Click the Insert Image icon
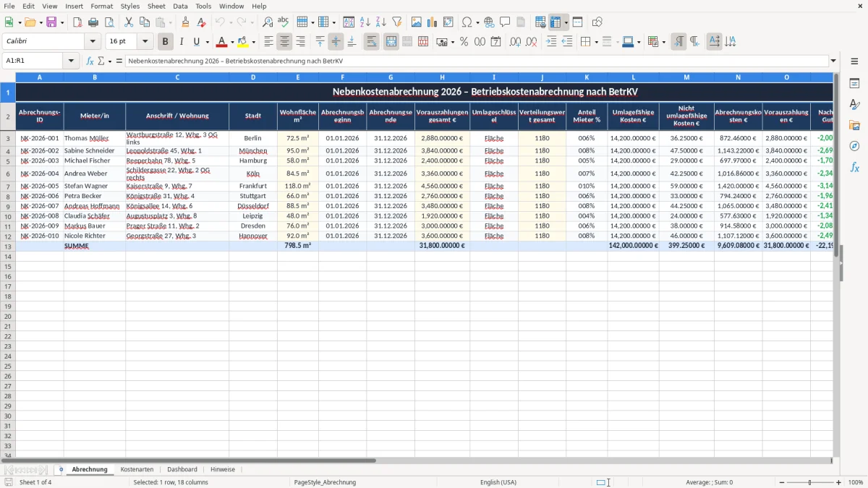Viewport: 868px width, 488px height. pyautogui.click(x=417, y=22)
